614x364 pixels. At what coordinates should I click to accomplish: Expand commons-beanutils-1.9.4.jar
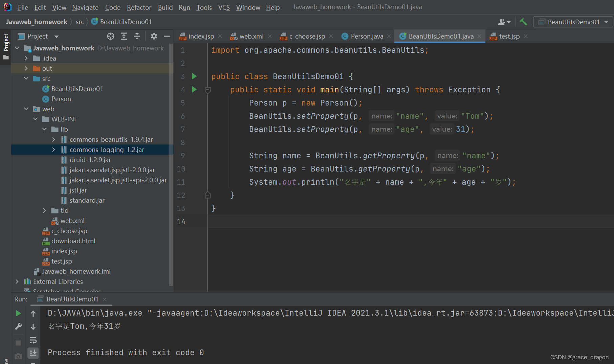click(x=53, y=139)
